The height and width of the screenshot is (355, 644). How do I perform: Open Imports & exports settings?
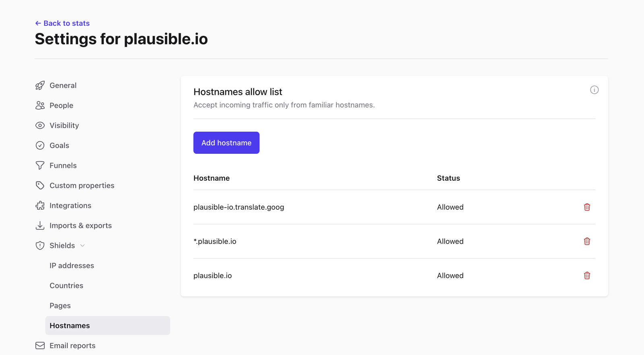pyautogui.click(x=81, y=225)
